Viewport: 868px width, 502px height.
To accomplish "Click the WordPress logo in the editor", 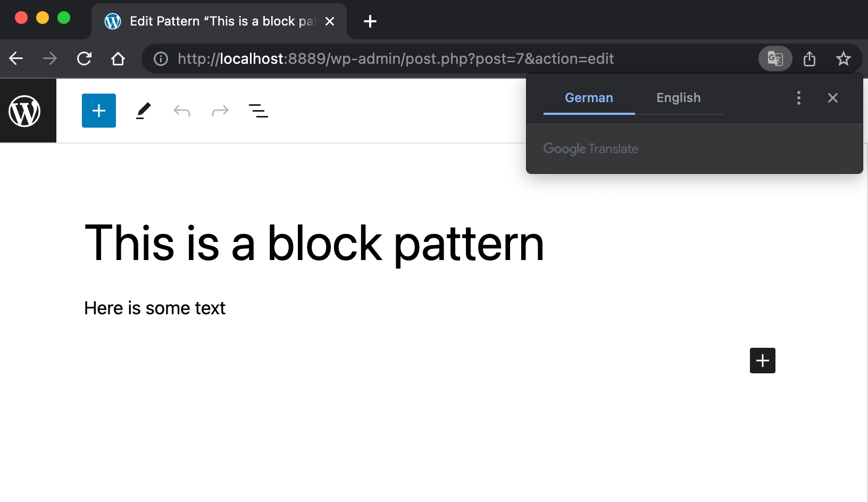I will pos(25,111).
